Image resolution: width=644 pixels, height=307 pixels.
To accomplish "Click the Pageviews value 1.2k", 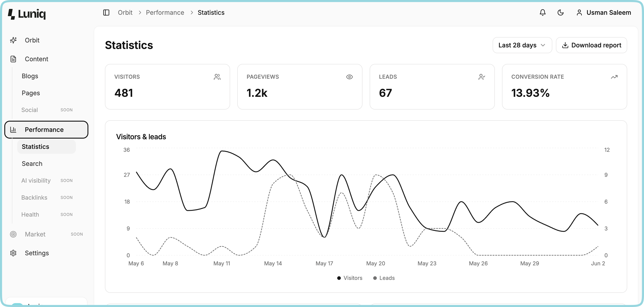I will coord(257,93).
